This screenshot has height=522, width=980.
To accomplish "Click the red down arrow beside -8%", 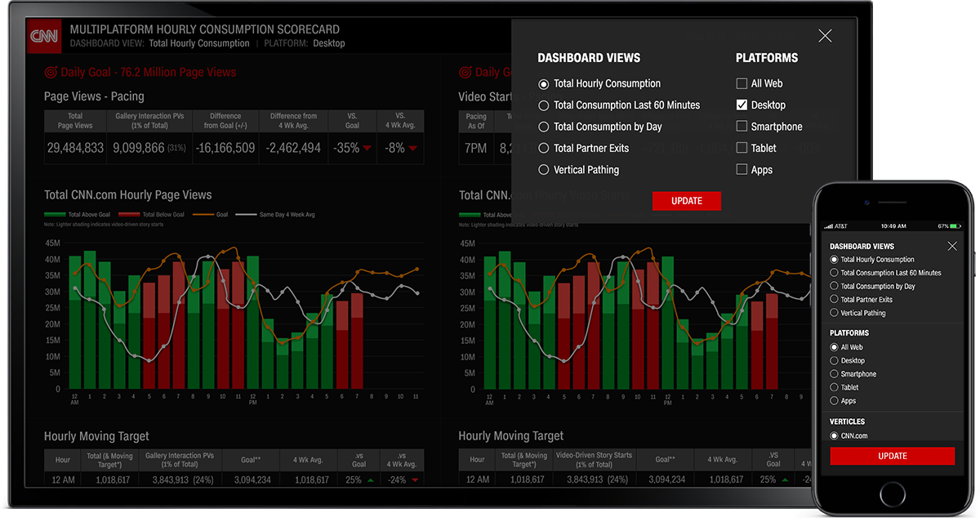I will click(x=413, y=149).
